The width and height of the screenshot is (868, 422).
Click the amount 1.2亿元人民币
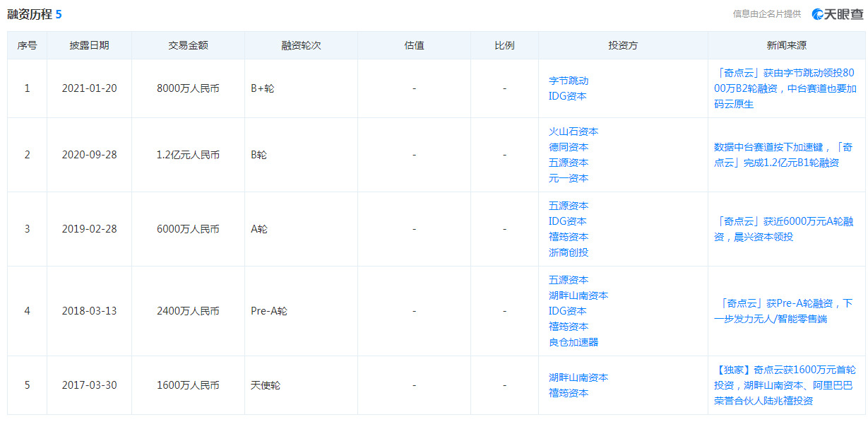[189, 155]
